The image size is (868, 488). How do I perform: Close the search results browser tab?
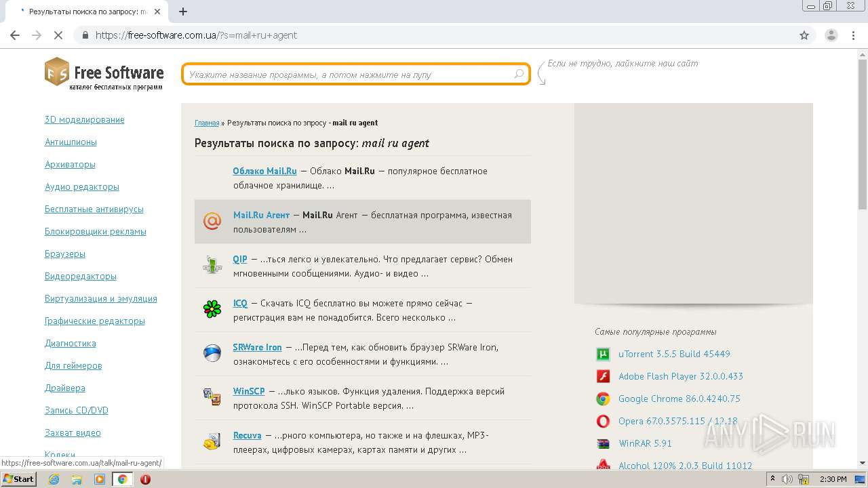[x=159, y=12]
